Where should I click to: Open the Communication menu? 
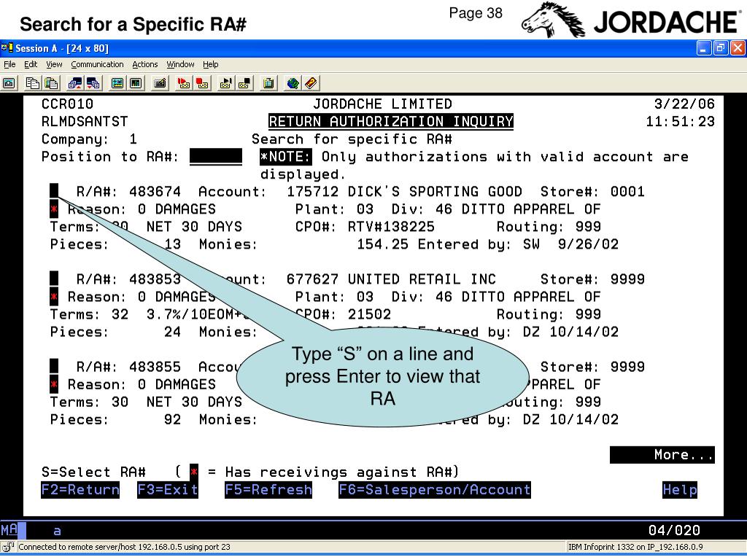97,64
